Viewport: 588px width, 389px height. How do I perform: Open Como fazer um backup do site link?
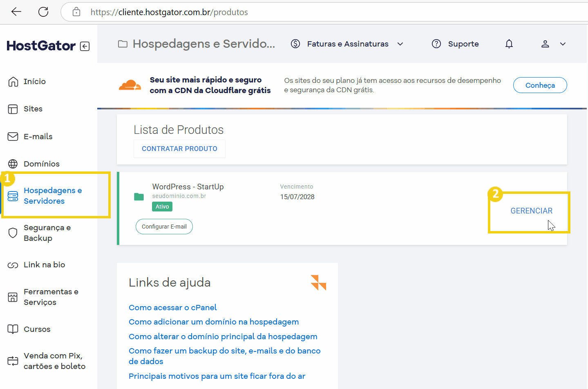[225, 356]
